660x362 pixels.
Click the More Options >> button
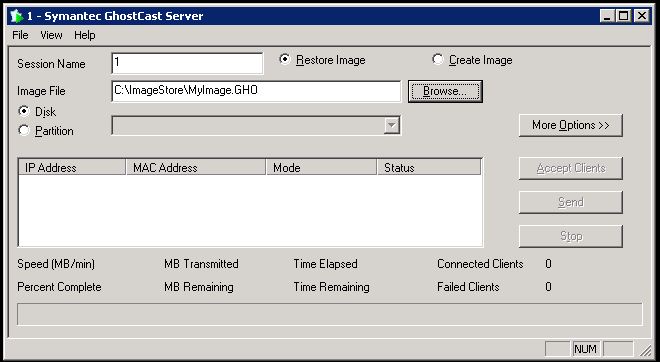pyautogui.click(x=571, y=125)
